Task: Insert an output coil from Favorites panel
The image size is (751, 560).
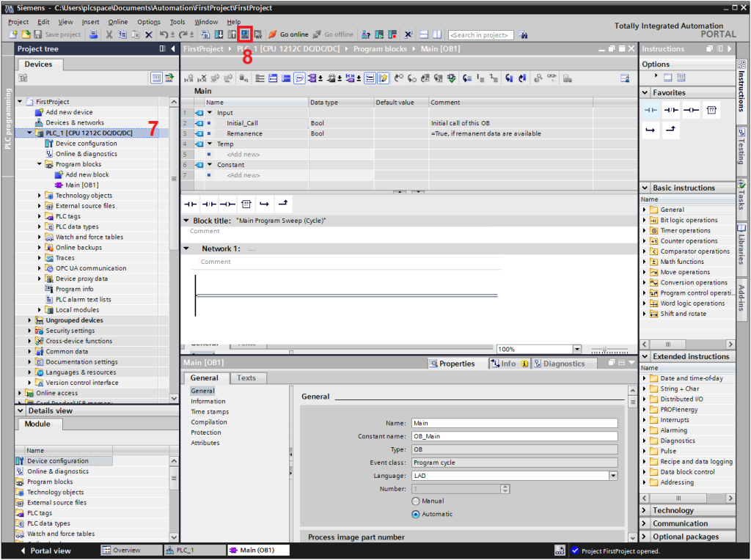Action: click(690, 111)
